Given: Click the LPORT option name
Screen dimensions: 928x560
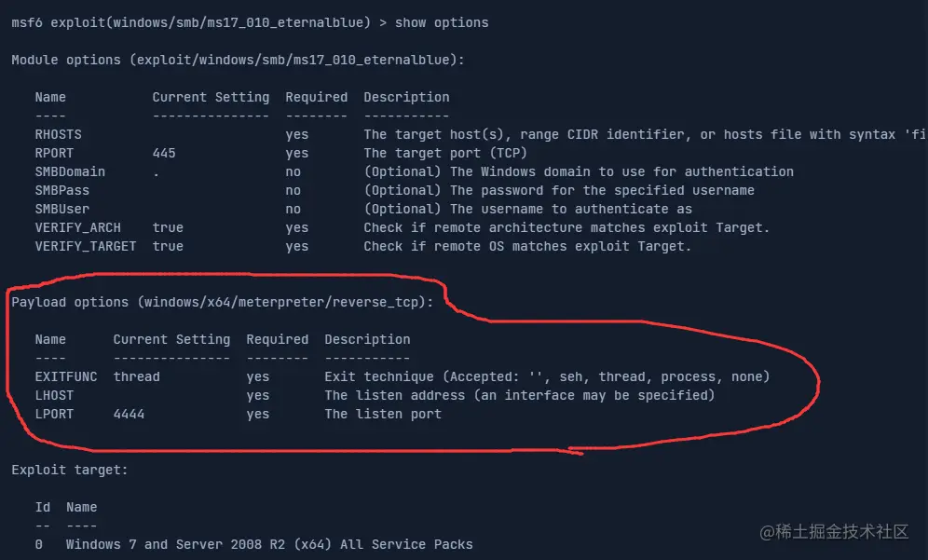Looking at the screenshot, I should tap(54, 414).
